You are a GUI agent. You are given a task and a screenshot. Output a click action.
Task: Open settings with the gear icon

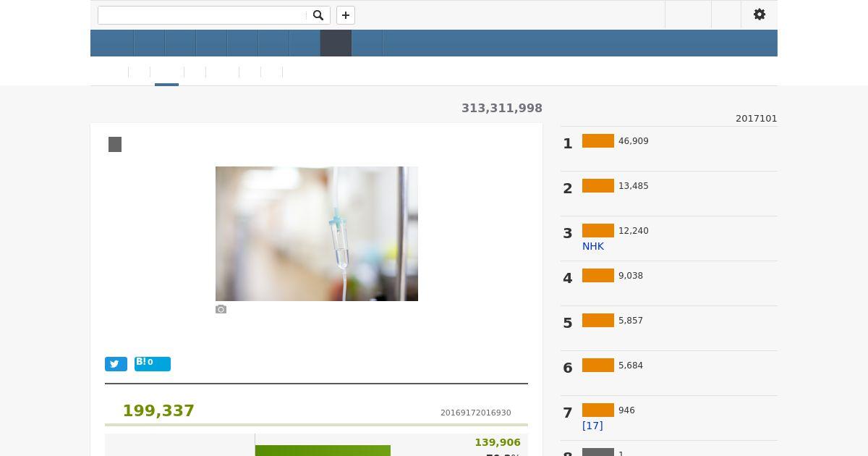(759, 14)
